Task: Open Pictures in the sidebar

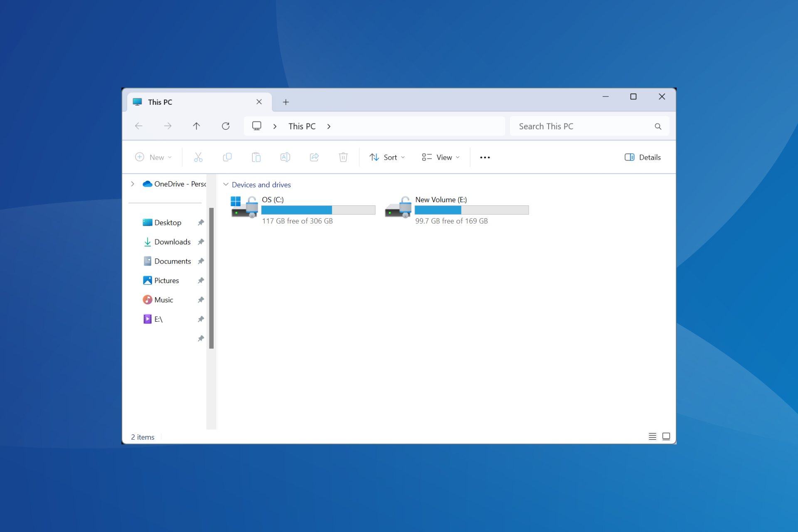Action: 166,281
